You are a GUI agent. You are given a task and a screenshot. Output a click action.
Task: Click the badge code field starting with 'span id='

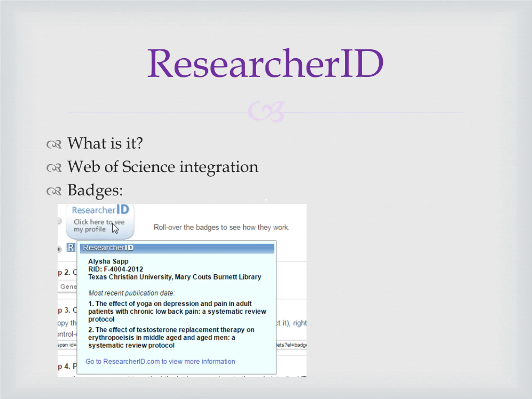coord(182,345)
